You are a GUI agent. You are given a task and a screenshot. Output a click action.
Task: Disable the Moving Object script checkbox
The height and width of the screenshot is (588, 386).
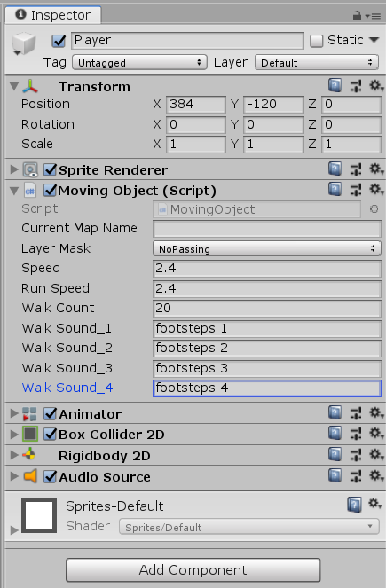click(x=50, y=190)
